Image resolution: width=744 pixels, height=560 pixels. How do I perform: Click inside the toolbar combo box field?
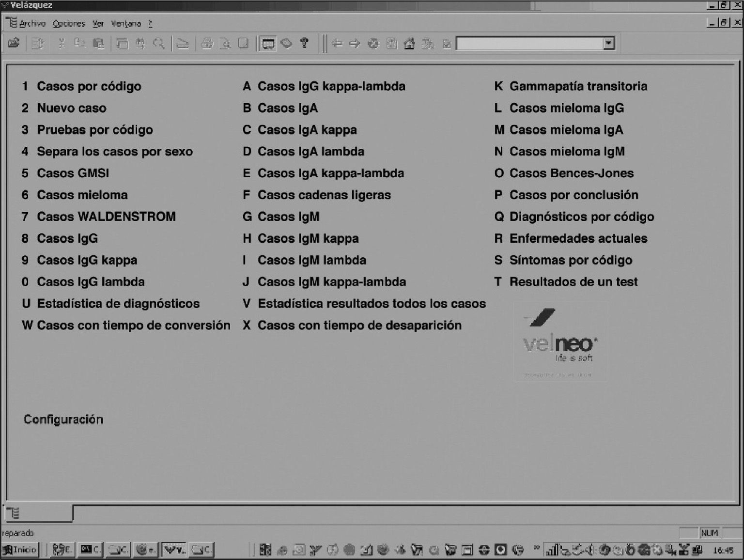[x=529, y=44]
